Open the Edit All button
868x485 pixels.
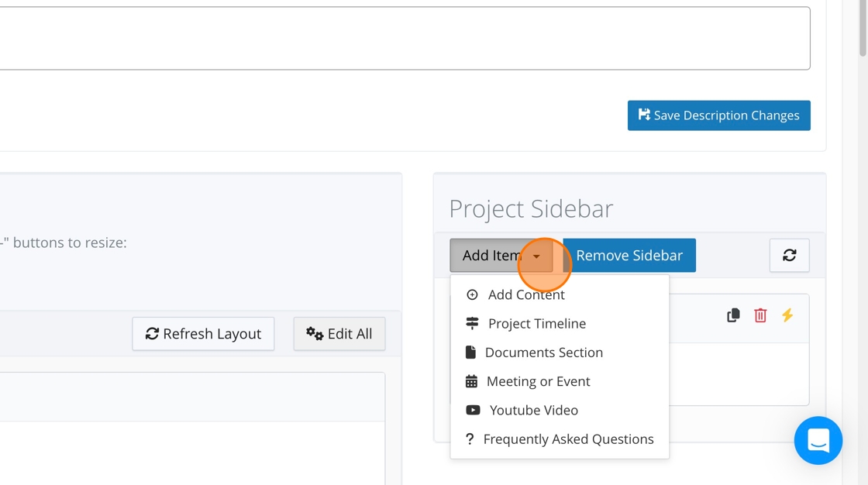(x=339, y=334)
